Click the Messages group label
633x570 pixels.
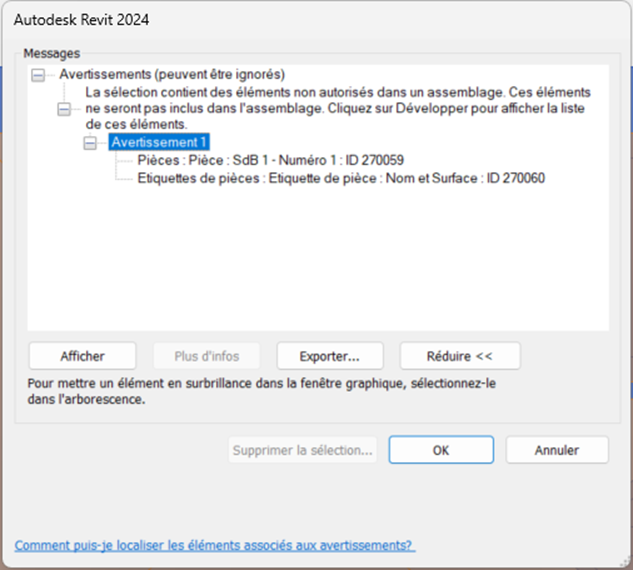coord(51,53)
